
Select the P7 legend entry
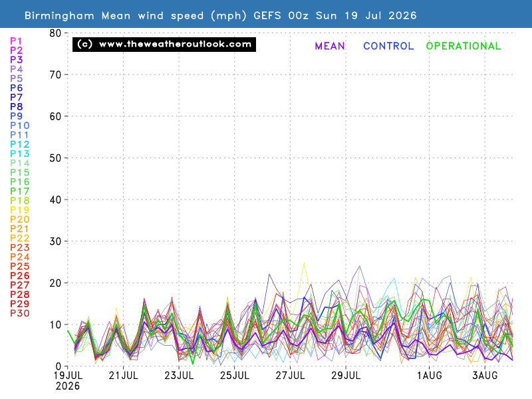pos(16,97)
